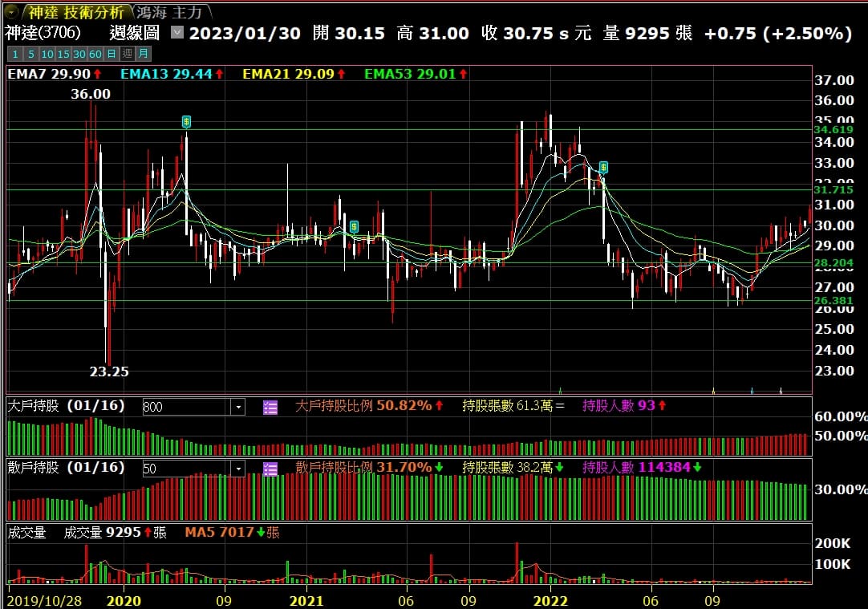Select the 日 daily period button
Image resolution: width=868 pixels, height=609 pixels.
coord(111,54)
